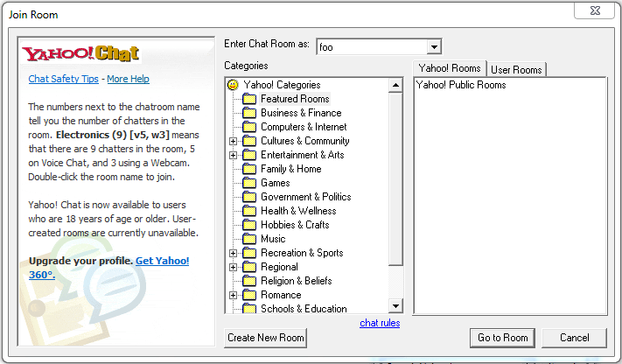Screen dimensions: 622x364
Task: Select the Music category label
Action: click(273, 239)
